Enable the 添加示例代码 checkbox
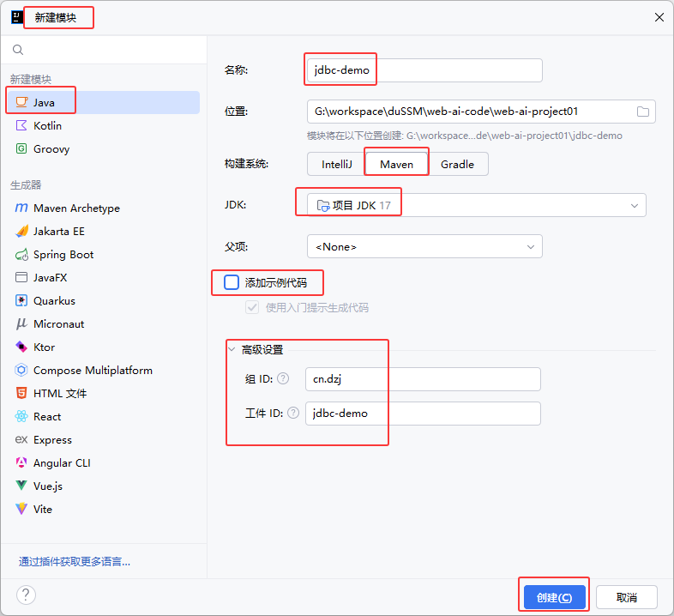This screenshot has height=616, width=674. tap(232, 282)
